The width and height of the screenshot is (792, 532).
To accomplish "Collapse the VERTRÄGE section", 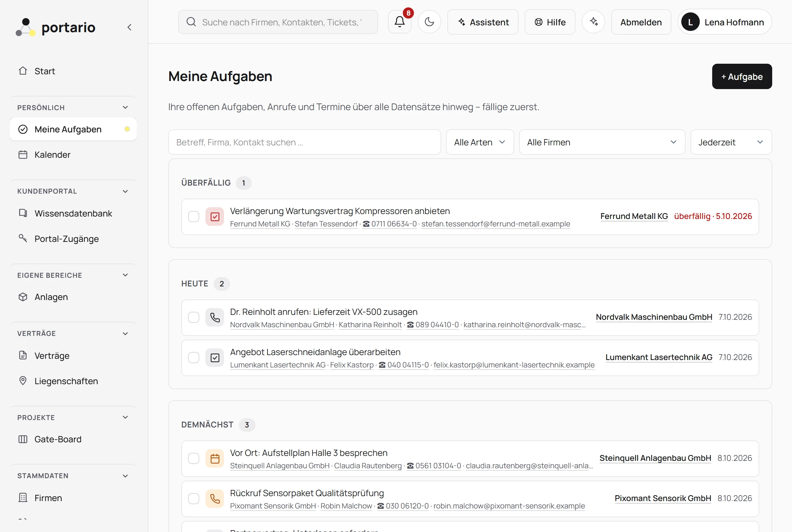I will tap(125, 333).
